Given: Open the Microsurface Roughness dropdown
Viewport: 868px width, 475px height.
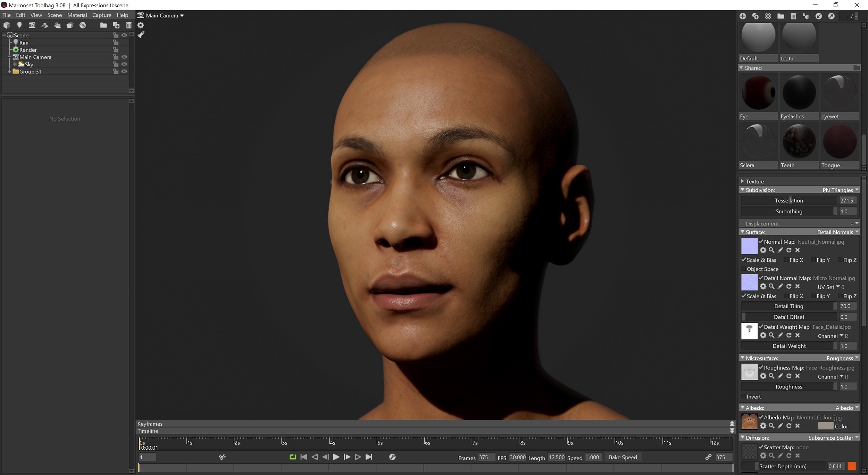Looking at the screenshot, I should [842, 358].
